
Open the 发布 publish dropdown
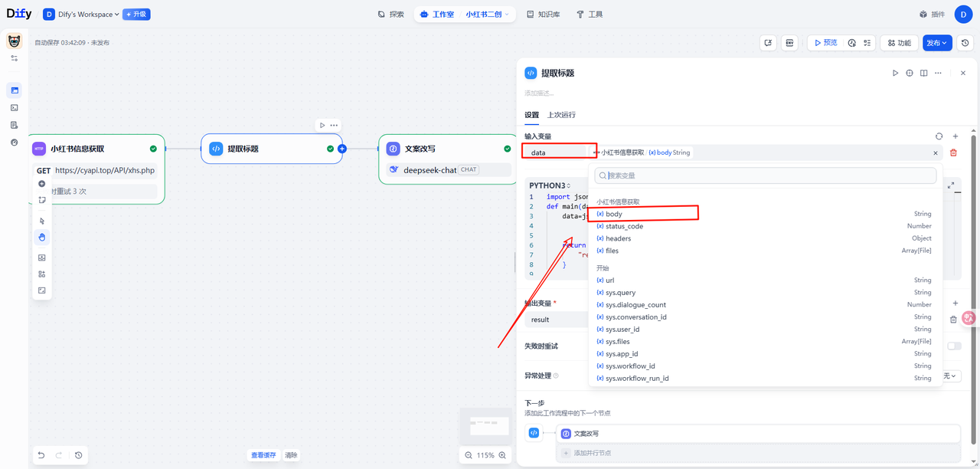pos(937,43)
